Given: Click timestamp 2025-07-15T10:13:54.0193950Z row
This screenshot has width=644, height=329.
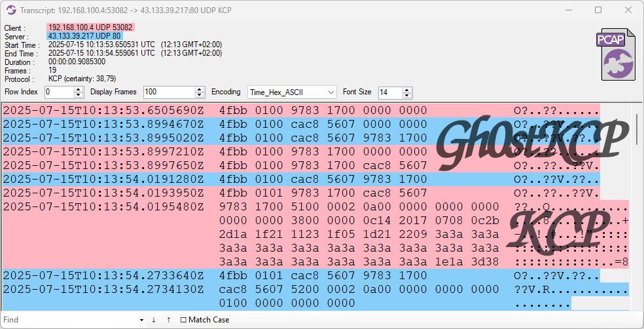Looking at the screenshot, I should 103,193.
